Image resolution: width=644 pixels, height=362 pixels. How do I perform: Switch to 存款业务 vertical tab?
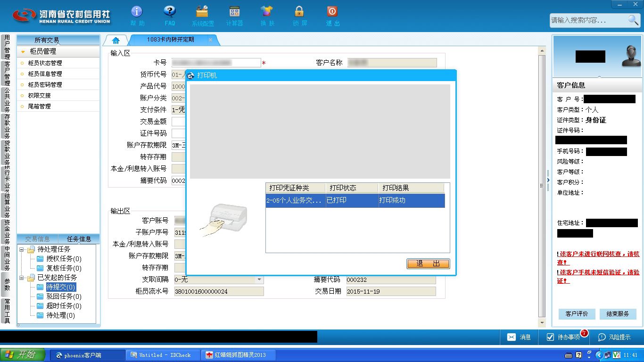7,126
